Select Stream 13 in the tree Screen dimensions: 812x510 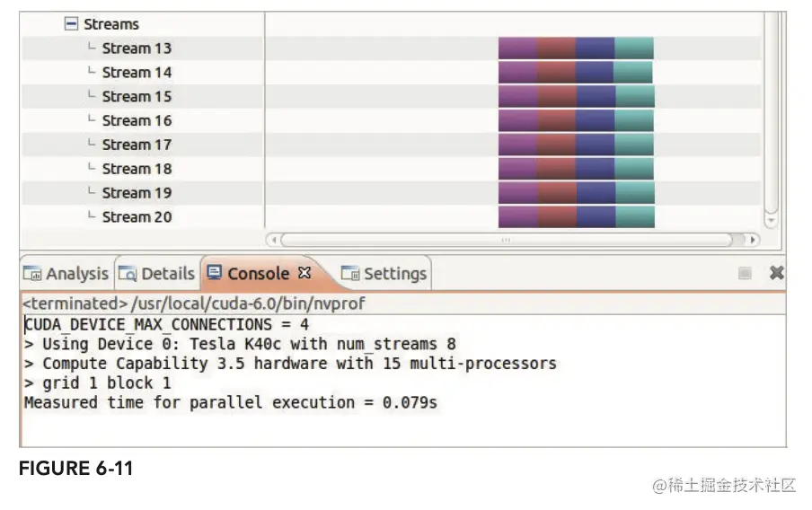coord(137,48)
